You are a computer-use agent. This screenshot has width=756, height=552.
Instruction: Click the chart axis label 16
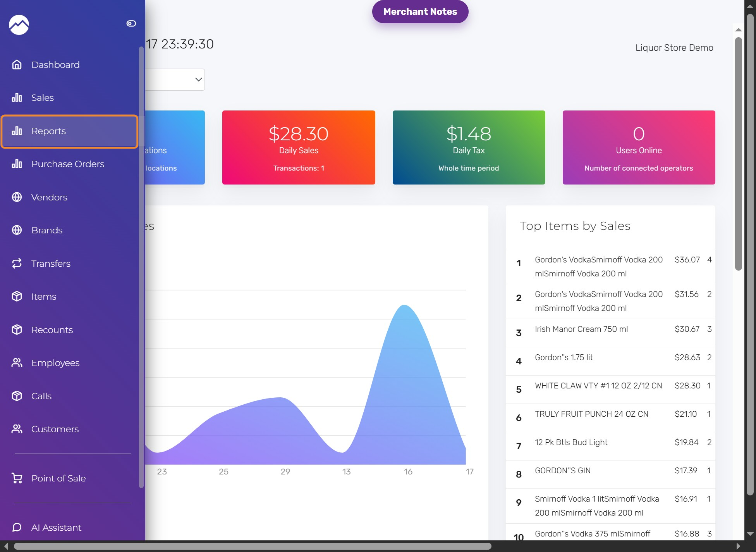tap(408, 472)
